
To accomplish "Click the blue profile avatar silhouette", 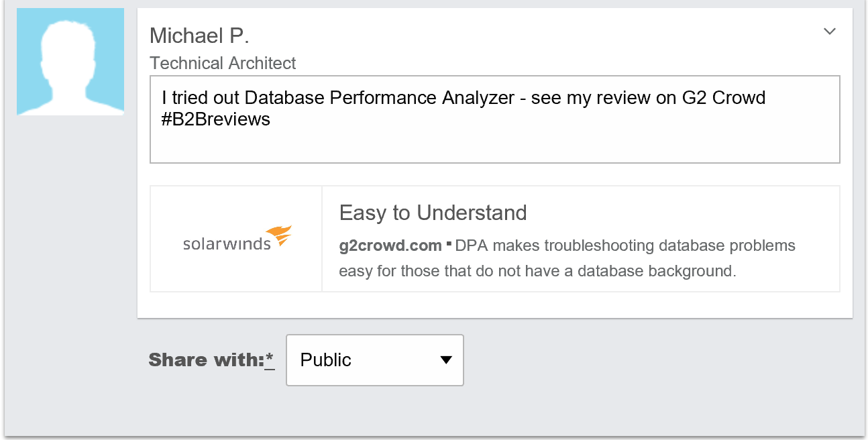I will [70, 62].
